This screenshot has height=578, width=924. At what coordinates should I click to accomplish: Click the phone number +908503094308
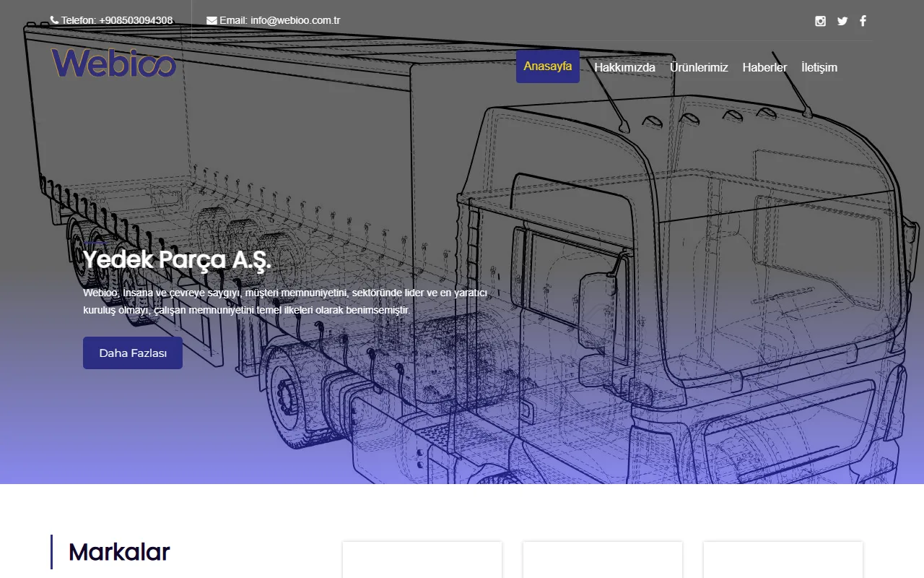[x=136, y=20]
